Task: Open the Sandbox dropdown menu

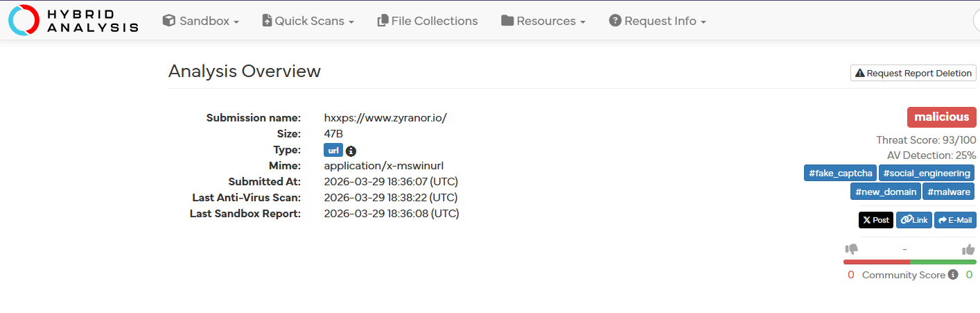Action: point(201,21)
